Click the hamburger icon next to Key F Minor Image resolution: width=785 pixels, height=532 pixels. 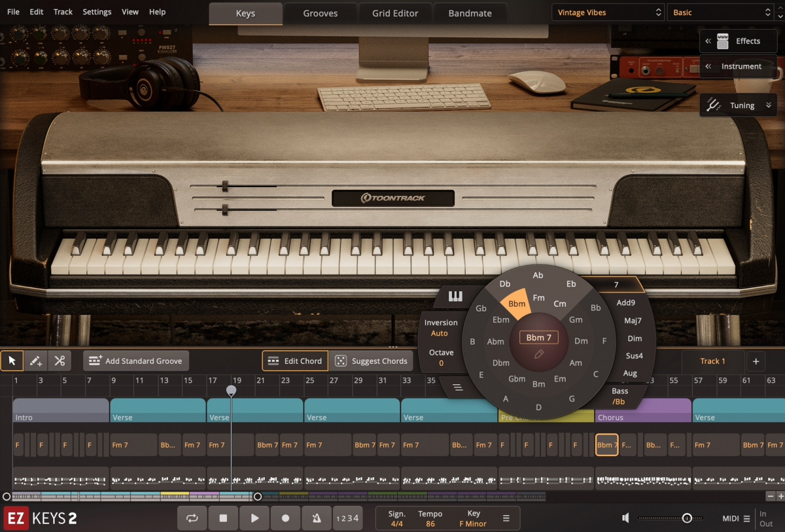(x=506, y=518)
